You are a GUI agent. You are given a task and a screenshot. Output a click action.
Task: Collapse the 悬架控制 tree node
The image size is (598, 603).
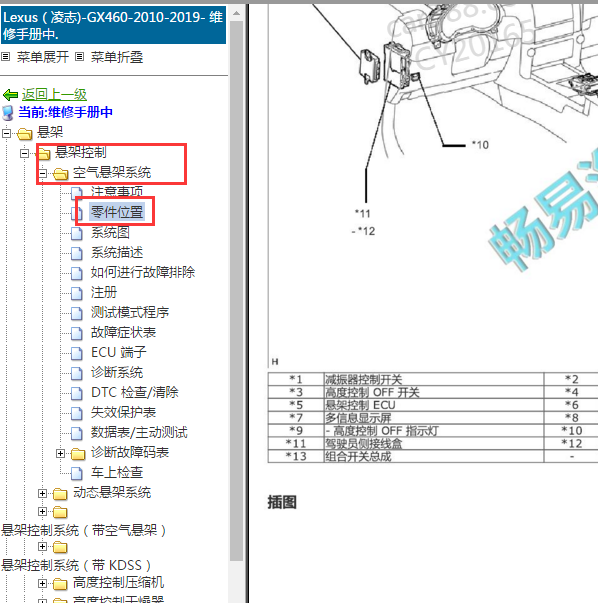click(x=24, y=153)
